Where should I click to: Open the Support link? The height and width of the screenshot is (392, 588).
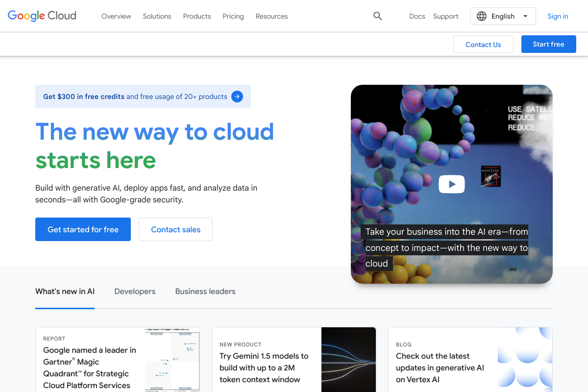coord(446,16)
